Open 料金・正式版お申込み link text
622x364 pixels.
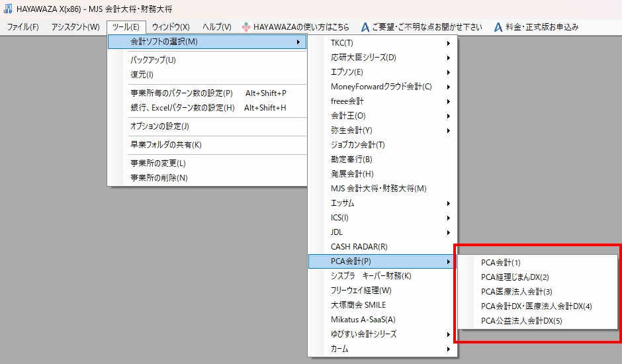(x=542, y=27)
